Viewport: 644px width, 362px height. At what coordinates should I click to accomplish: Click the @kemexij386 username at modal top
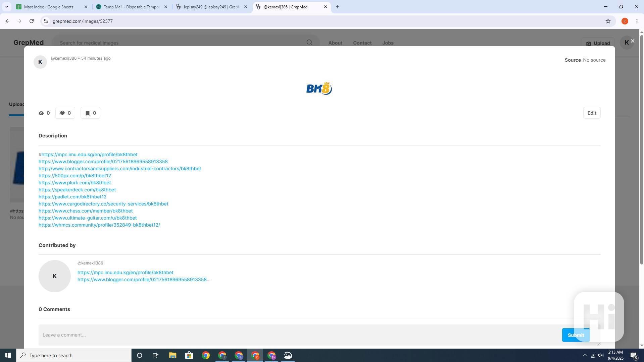tap(64, 58)
